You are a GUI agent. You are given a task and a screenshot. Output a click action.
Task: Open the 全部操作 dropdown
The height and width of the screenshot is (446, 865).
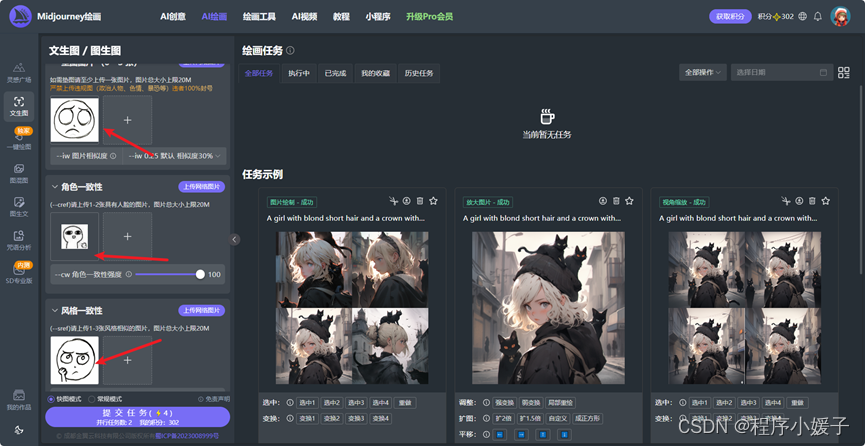tap(702, 72)
